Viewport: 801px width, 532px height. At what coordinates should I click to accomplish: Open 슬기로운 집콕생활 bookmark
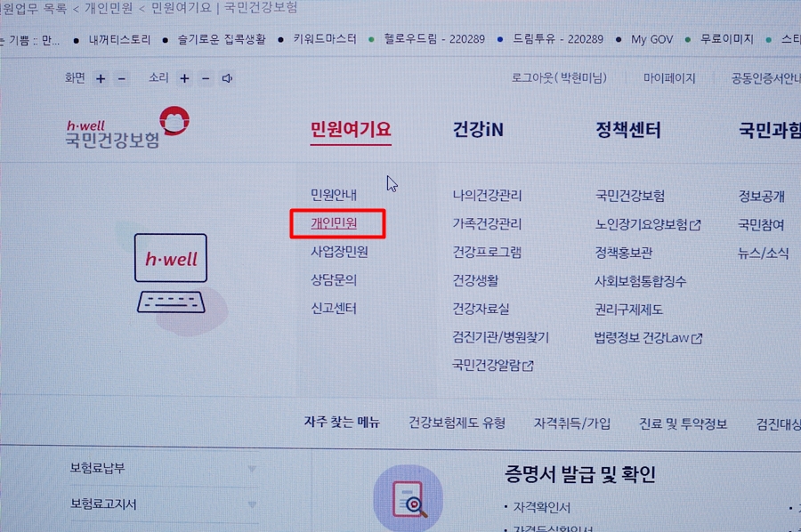[x=222, y=39]
